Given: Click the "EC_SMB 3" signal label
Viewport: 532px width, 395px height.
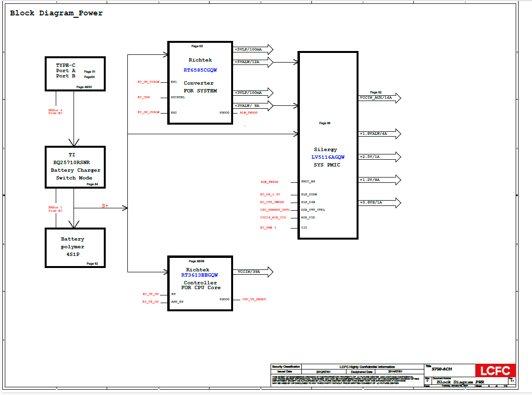Looking at the screenshot, I should (268, 228).
